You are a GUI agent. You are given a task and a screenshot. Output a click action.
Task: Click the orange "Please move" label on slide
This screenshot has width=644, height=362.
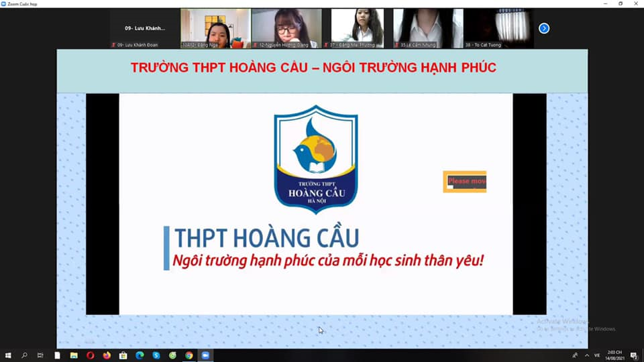[465, 181]
